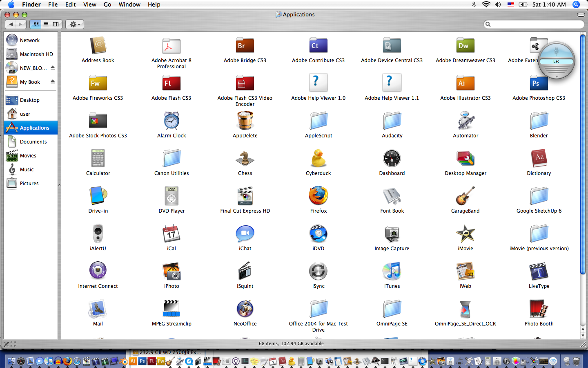Open the Cyberduck duck icon
Viewport: 588px width, 368px height.
318,159
